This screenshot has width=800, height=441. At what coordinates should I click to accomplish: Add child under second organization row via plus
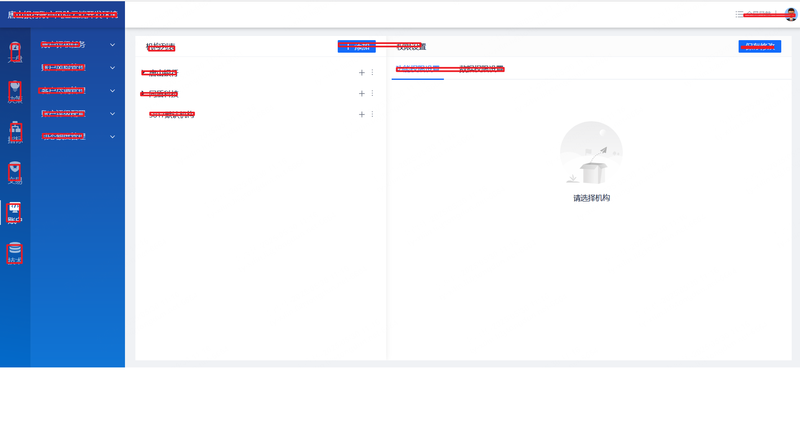coord(361,93)
